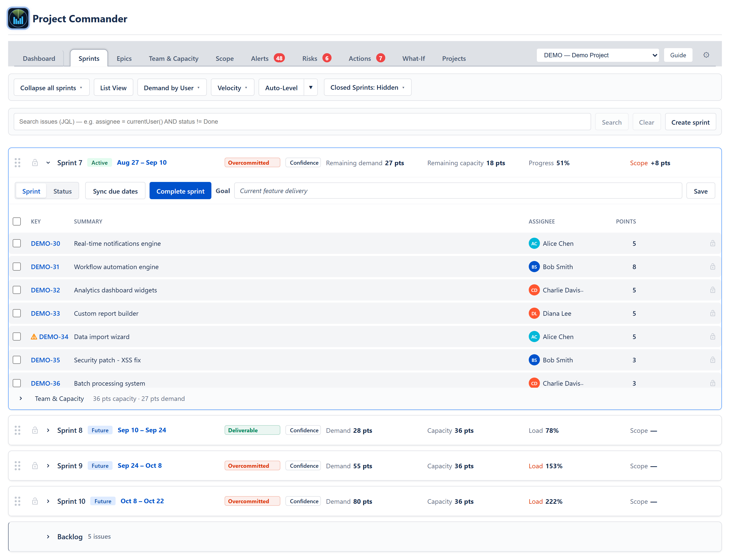The width and height of the screenshot is (730, 560).
Task: Click drag handle for Sprint 9
Action: point(18,466)
